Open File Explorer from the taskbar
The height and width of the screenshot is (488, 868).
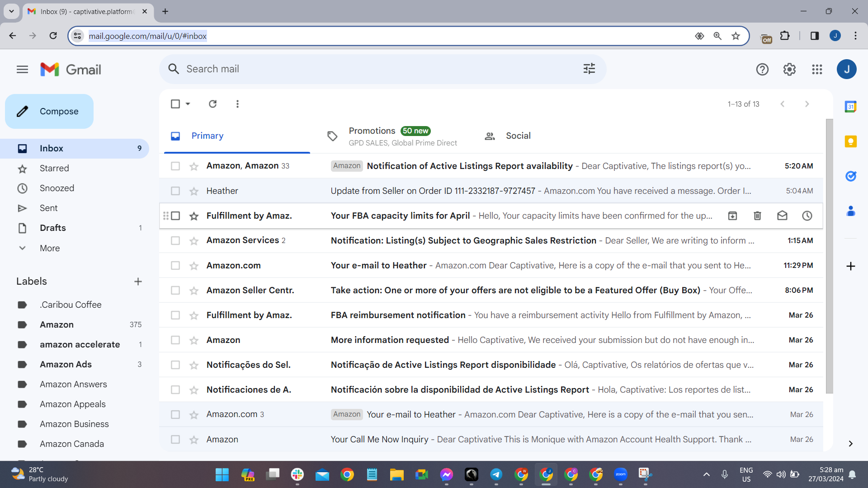396,474
